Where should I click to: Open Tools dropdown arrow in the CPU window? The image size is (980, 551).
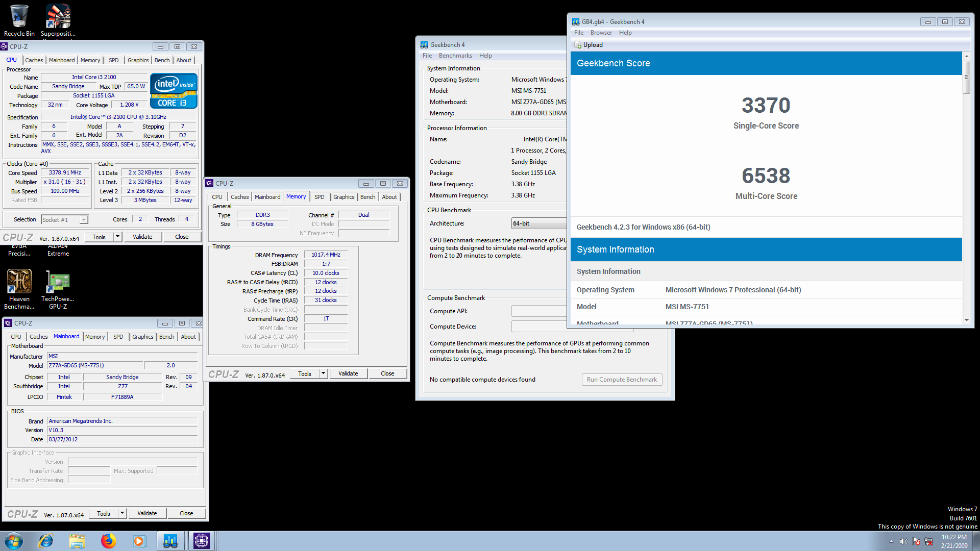pos(117,237)
